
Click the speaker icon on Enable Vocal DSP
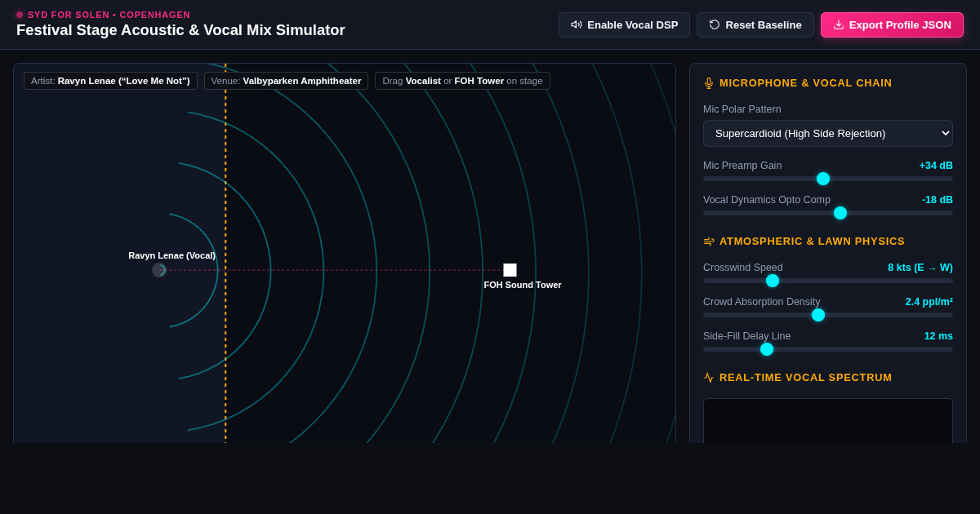(x=577, y=24)
